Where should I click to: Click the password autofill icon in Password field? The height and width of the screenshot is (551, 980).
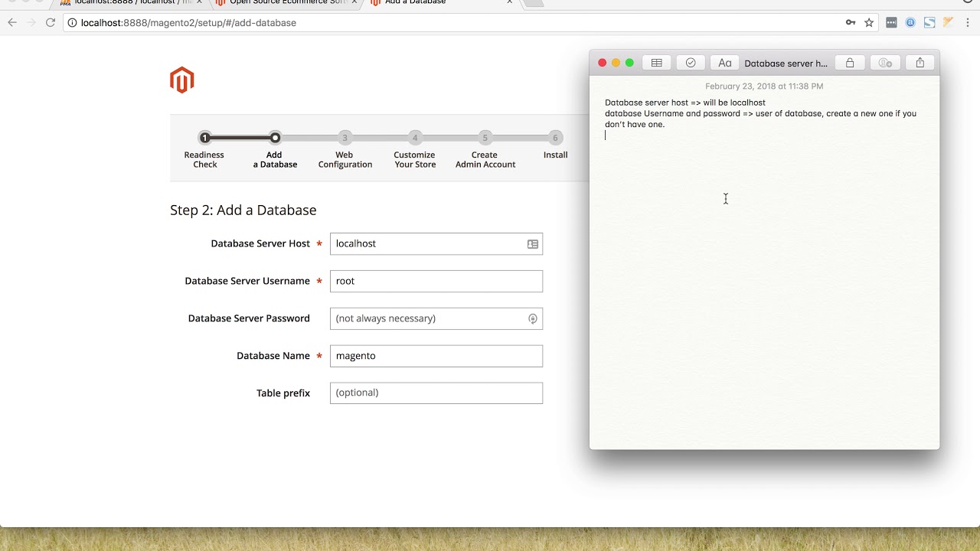[533, 319]
